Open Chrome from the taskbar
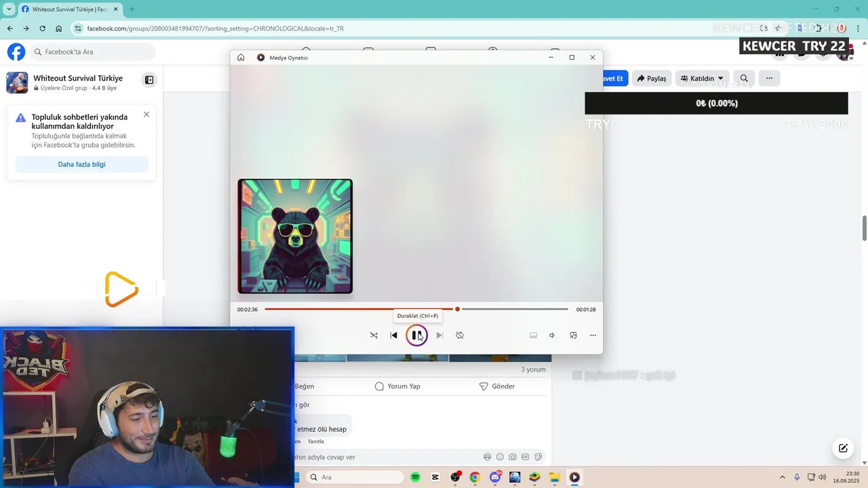The image size is (868, 488). 475,477
